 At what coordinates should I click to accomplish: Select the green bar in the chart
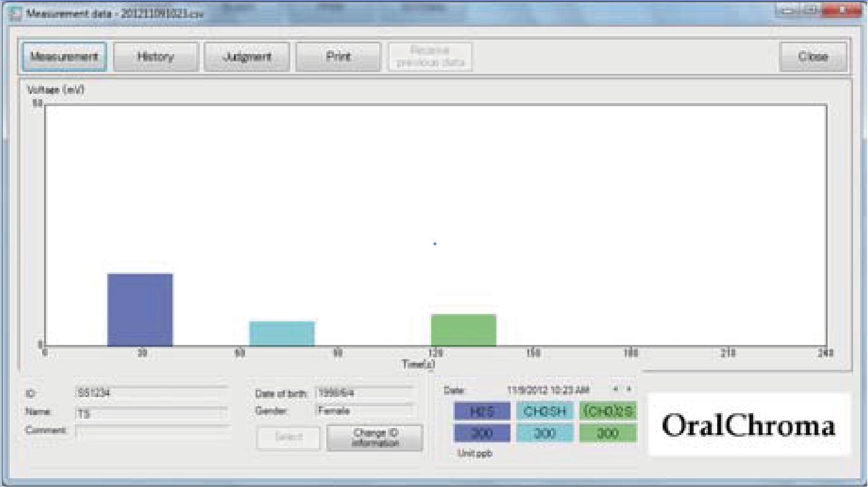coord(463,330)
